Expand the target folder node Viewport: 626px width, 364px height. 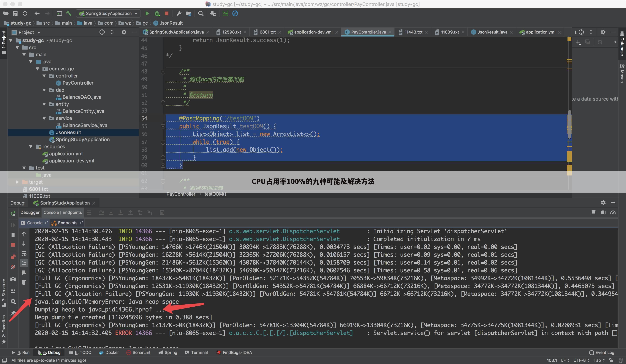(17, 182)
